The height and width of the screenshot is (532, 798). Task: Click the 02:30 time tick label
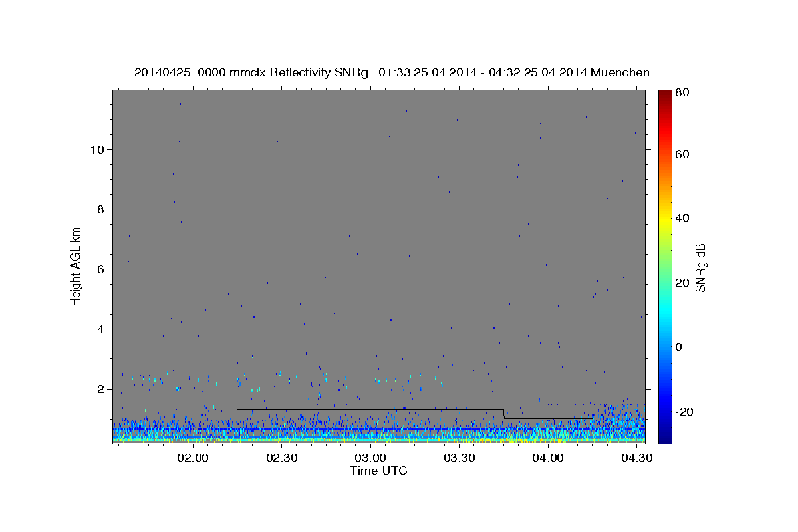point(282,458)
